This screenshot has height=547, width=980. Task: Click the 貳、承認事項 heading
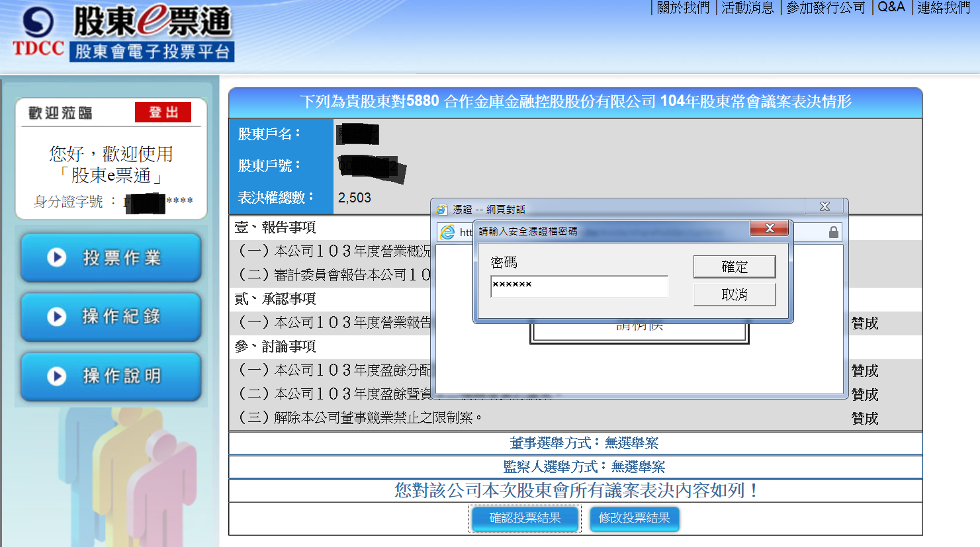click(275, 299)
